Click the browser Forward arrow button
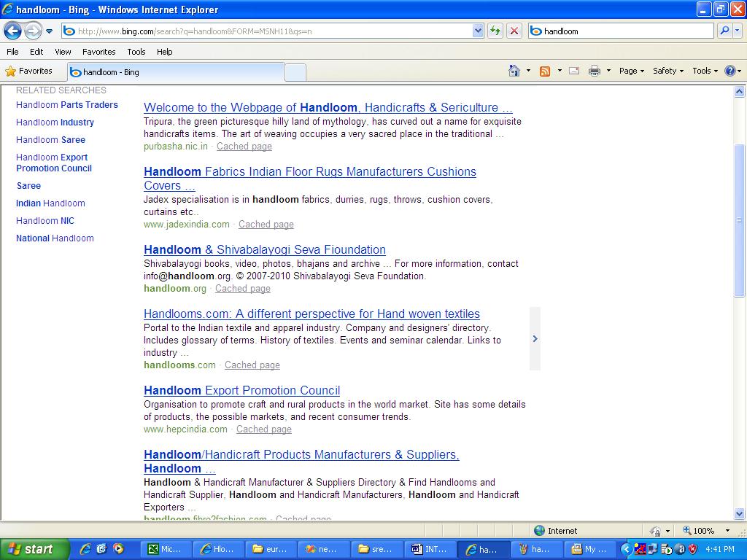The height and width of the screenshot is (560, 747). 33,31
